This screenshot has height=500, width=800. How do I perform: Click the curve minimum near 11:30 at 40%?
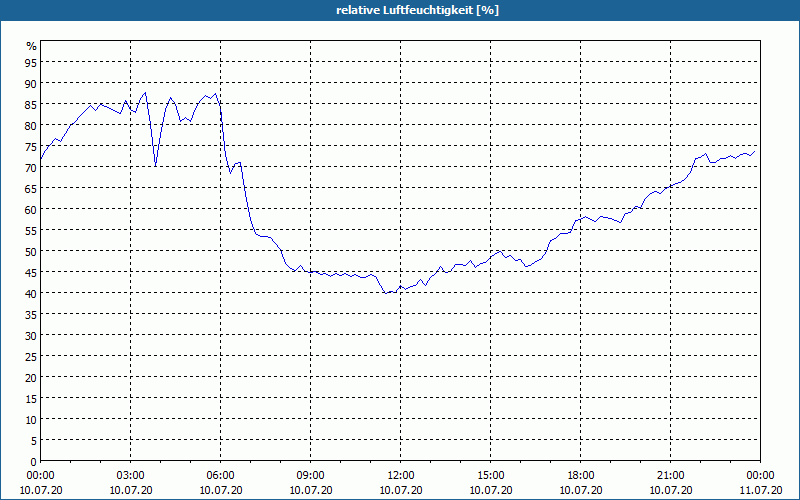click(x=386, y=293)
